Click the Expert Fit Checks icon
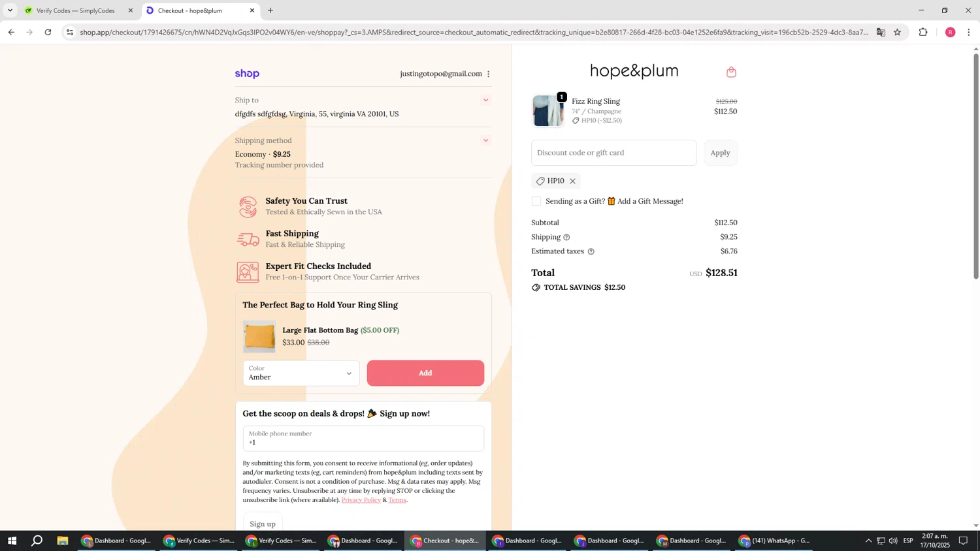Image resolution: width=980 pixels, height=551 pixels. click(x=248, y=272)
